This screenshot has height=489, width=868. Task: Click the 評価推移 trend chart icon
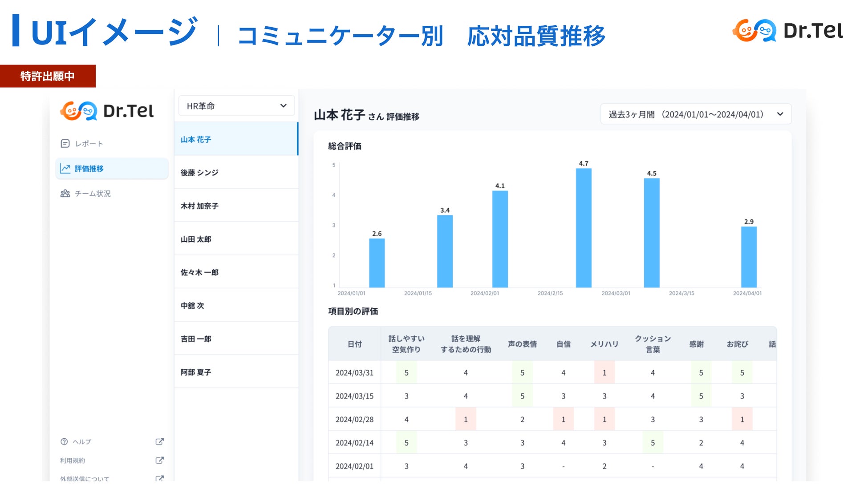pyautogui.click(x=65, y=169)
